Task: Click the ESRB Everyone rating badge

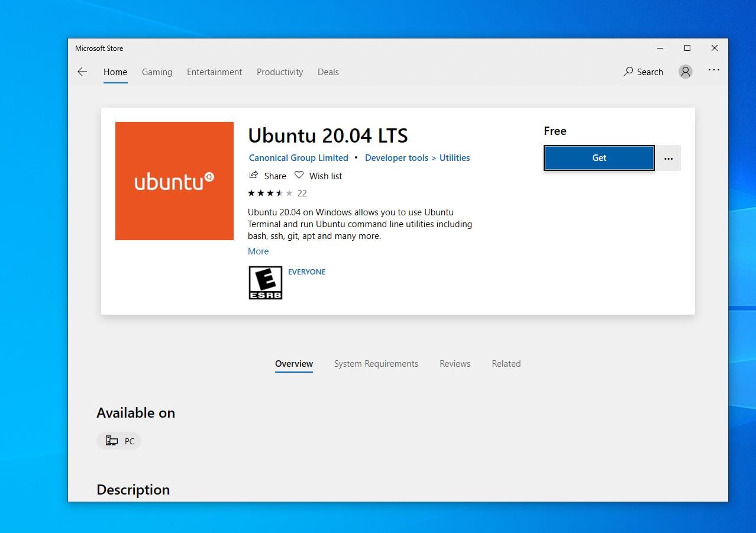Action: tap(266, 283)
